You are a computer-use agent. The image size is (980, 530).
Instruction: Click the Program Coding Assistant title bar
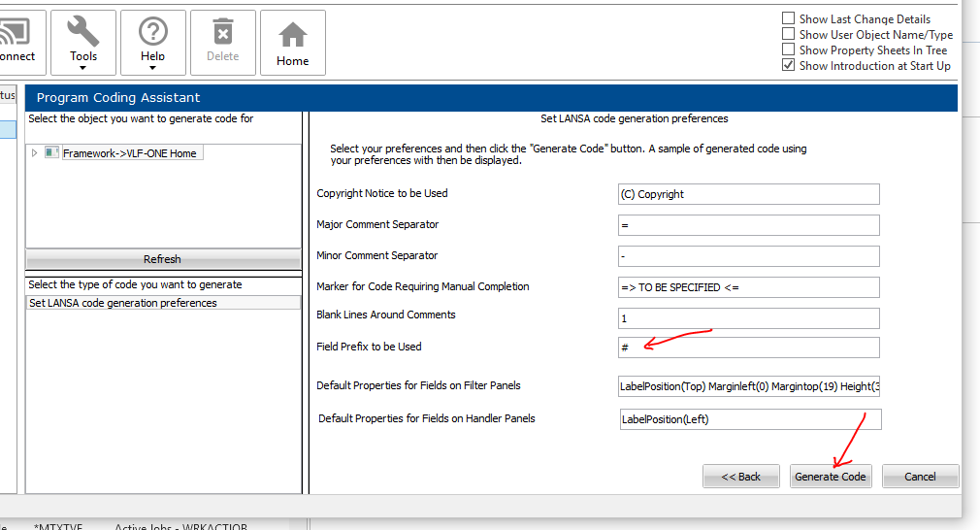(491, 97)
